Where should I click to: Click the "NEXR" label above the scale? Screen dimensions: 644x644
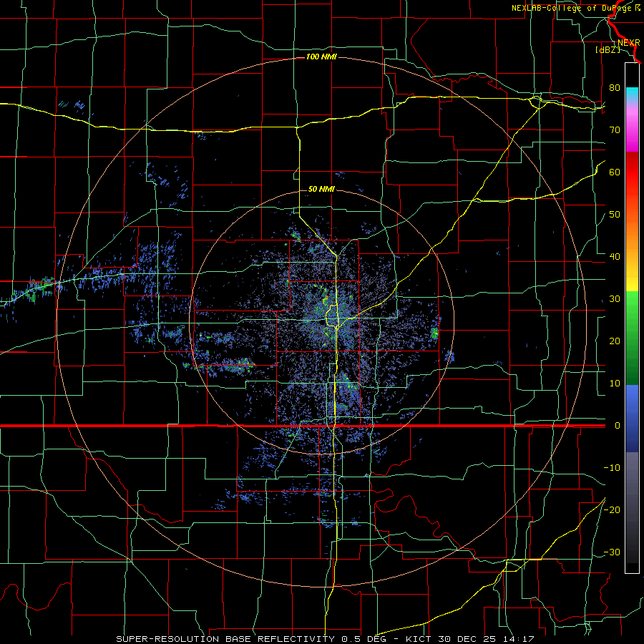(x=628, y=43)
